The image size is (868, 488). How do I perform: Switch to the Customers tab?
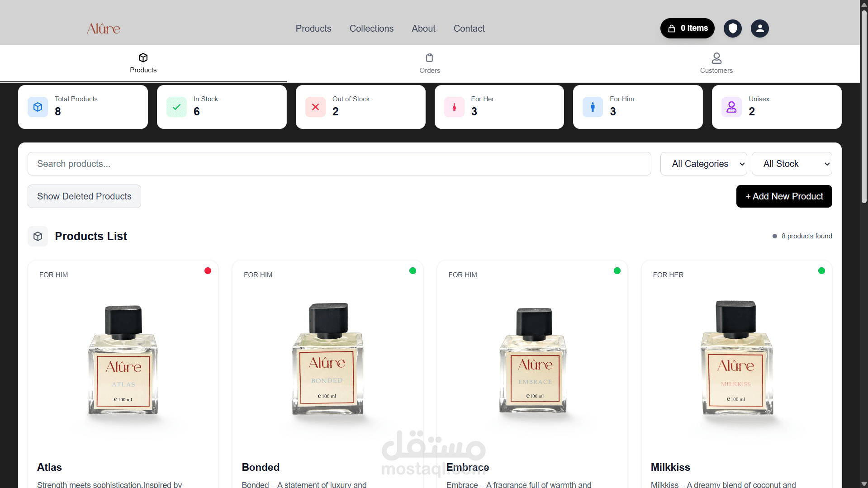716,64
